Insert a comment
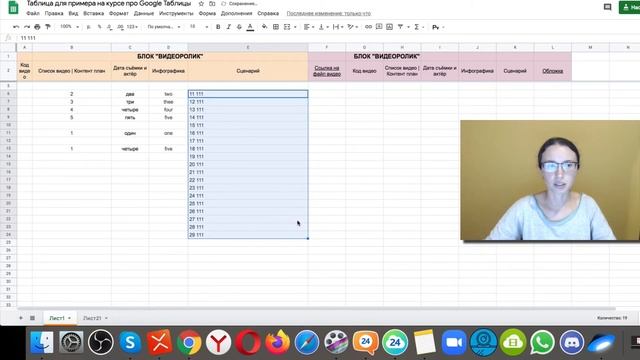The image size is (640, 360). [x=379, y=27]
